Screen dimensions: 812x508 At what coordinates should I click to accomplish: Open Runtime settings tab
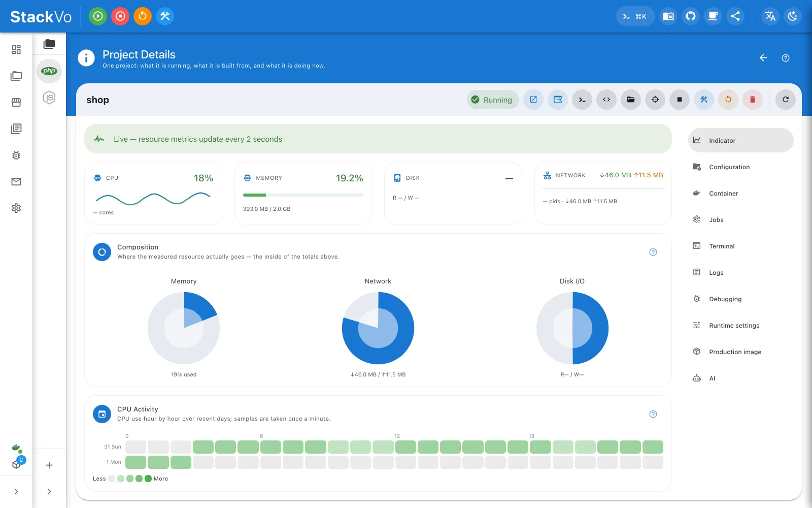tap(740, 325)
